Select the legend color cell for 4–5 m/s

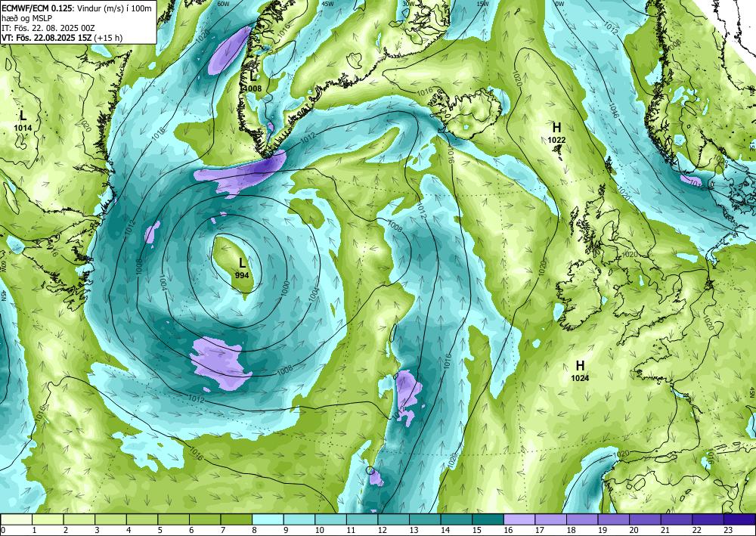(x=142, y=519)
